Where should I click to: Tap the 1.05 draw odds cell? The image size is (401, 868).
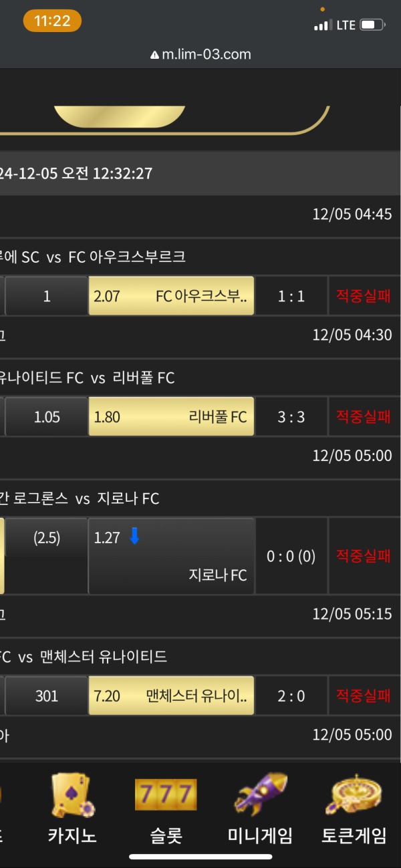coord(47,417)
